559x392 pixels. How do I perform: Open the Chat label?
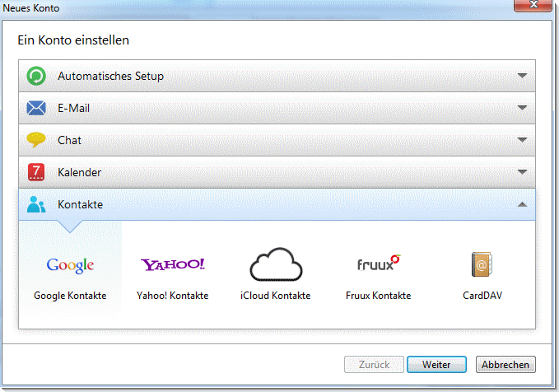69,140
